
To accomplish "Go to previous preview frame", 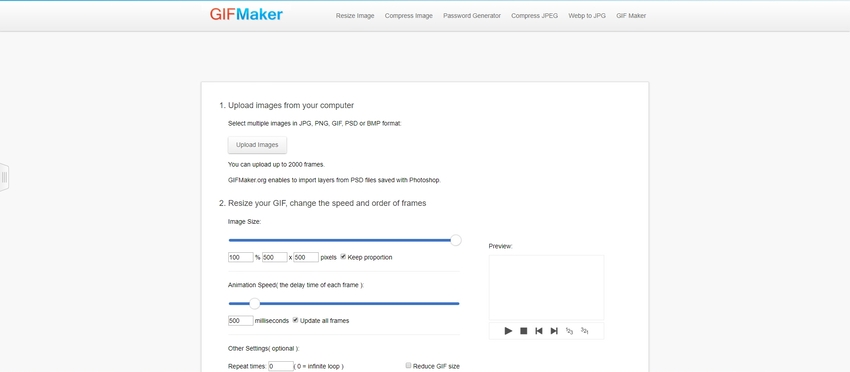I will click(x=539, y=331).
